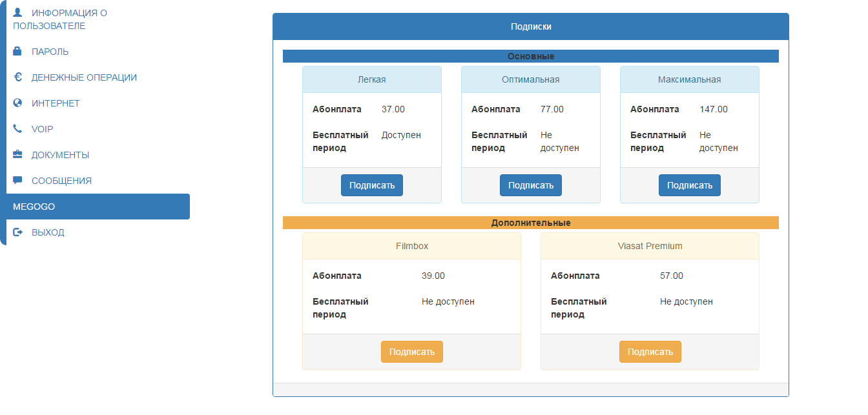Click the Основные blue section header bar
This screenshot has width=868, height=415.
(531, 56)
